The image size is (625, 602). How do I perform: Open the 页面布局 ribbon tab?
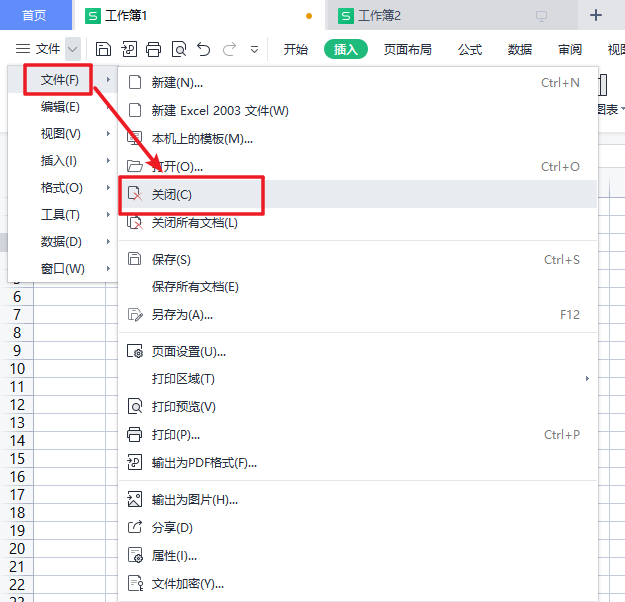point(407,49)
